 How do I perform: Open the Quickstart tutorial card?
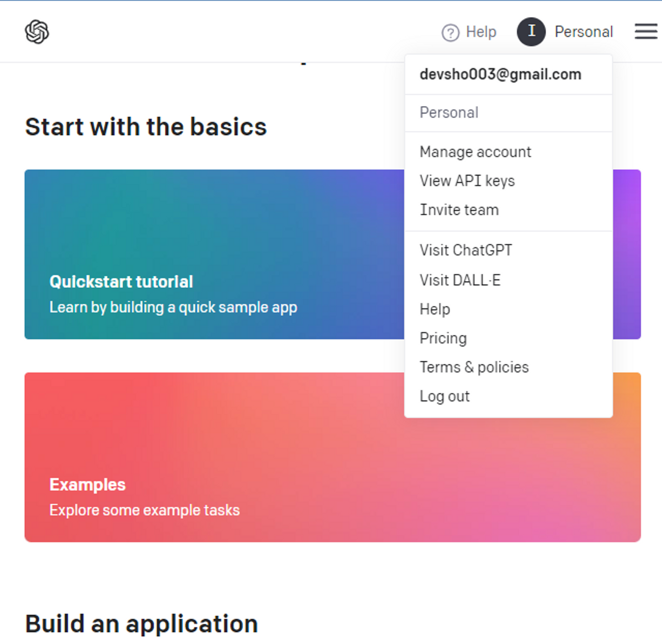click(121, 282)
